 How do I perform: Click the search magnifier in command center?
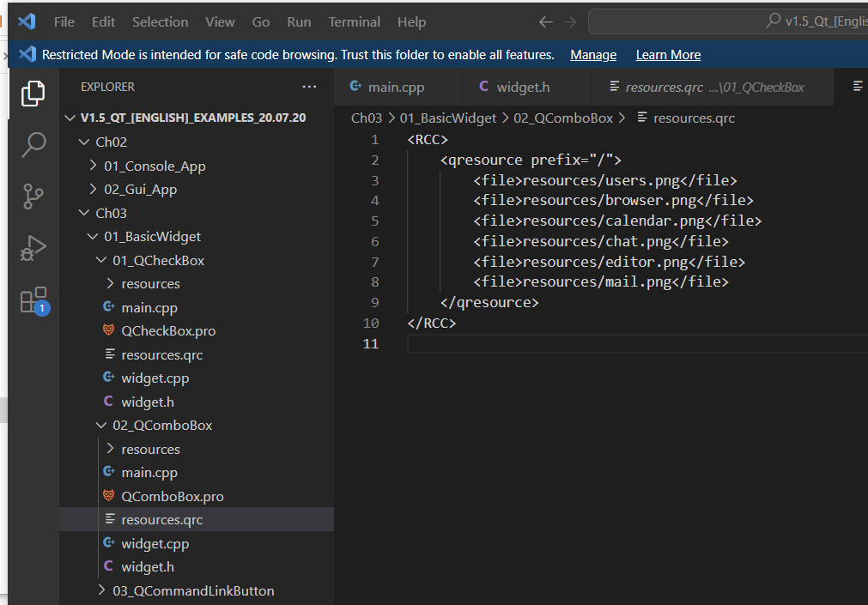tap(773, 21)
